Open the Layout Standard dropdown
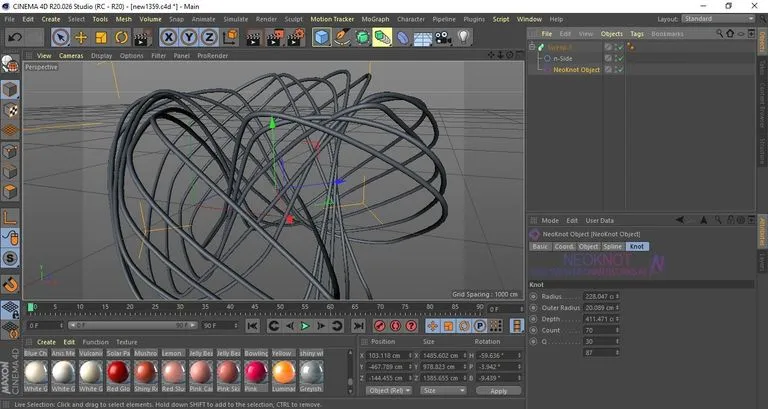 pyautogui.click(x=718, y=19)
